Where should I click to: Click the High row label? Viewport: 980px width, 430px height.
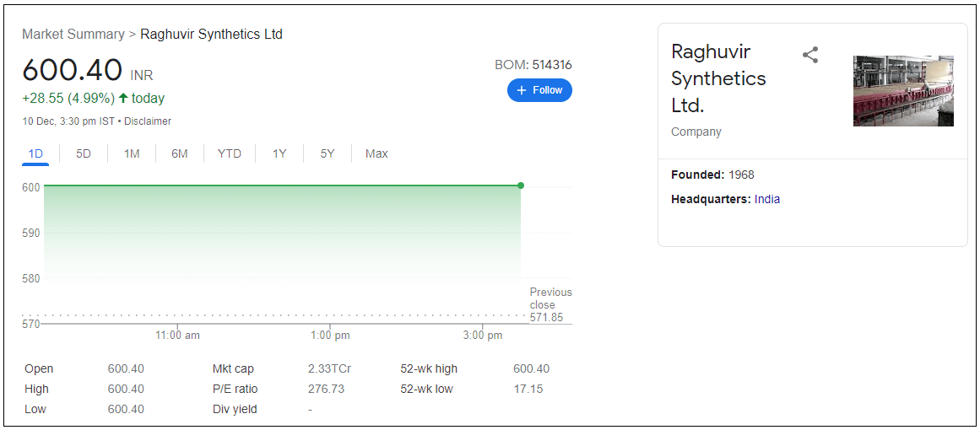point(36,389)
